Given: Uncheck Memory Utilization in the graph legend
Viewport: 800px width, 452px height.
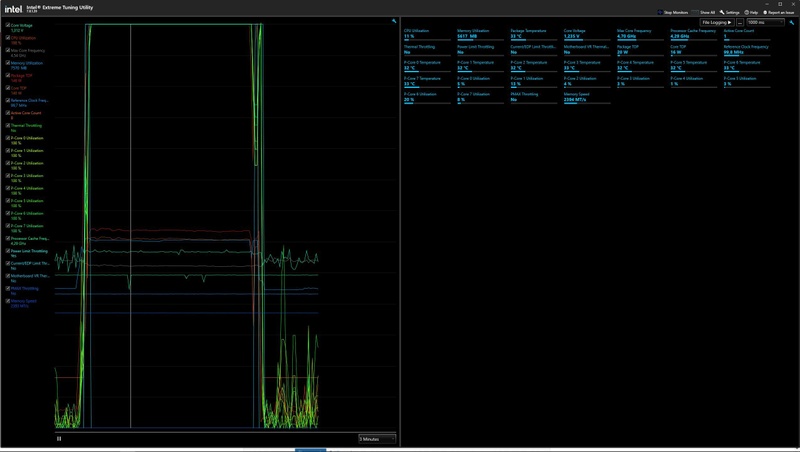Looking at the screenshot, I should click(x=8, y=62).
